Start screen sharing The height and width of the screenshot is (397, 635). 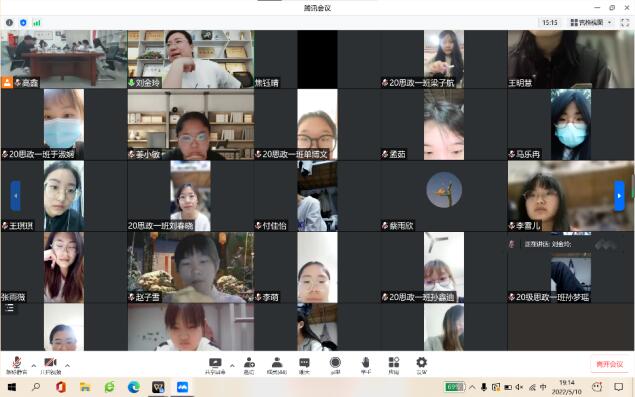click(x=215, y=365)
